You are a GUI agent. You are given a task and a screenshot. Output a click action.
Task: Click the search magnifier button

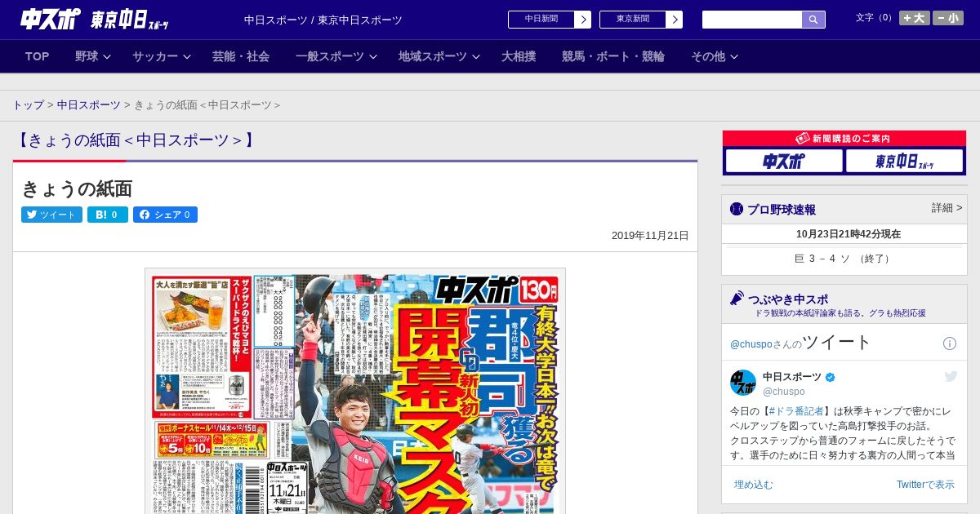pos(813,20)
